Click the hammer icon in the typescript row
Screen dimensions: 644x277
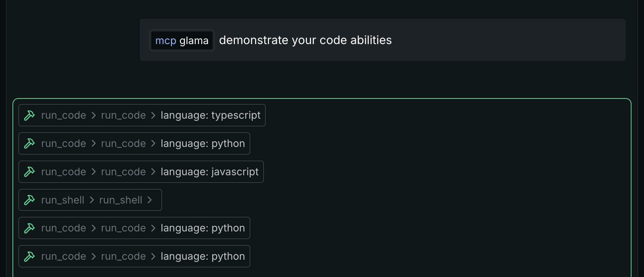coord(29,115)
